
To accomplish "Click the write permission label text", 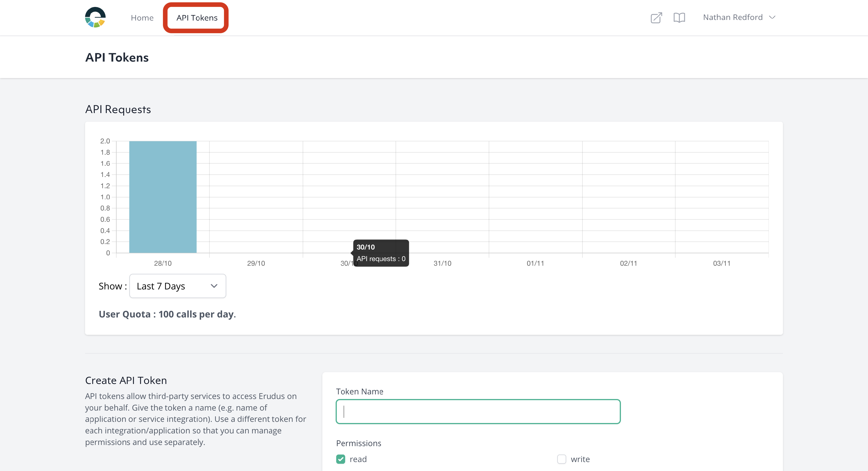I will coord(580,459).
